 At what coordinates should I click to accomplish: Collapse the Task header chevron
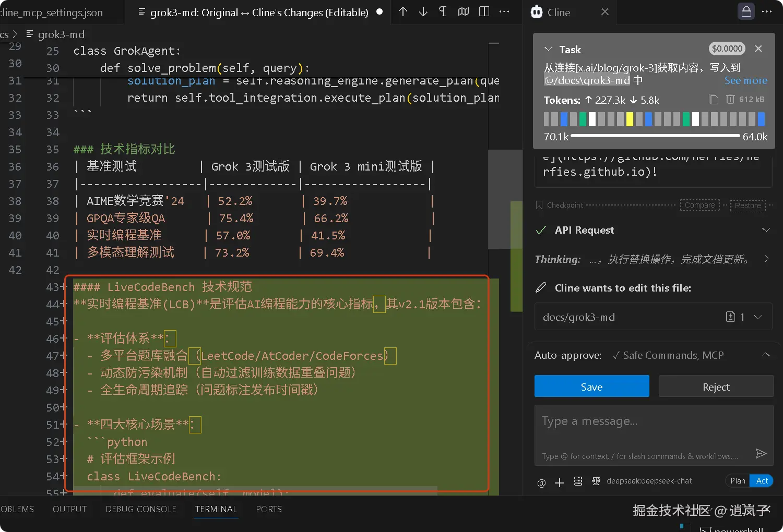pyautogui.click(x=548, y=49)
